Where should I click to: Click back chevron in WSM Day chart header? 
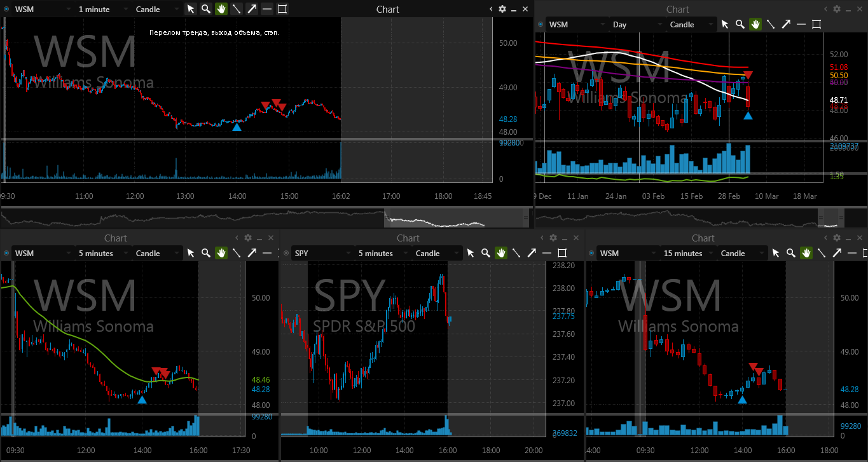[x=826, y=9]
